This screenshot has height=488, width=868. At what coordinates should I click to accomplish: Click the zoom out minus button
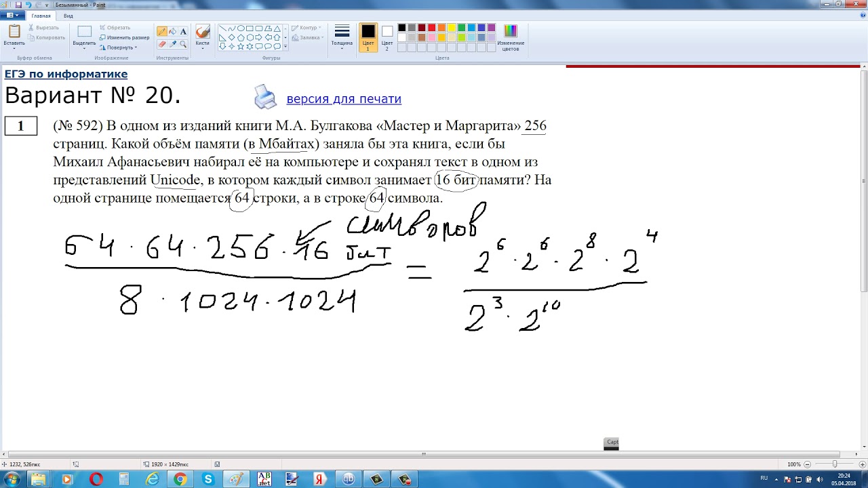[807, 464]
